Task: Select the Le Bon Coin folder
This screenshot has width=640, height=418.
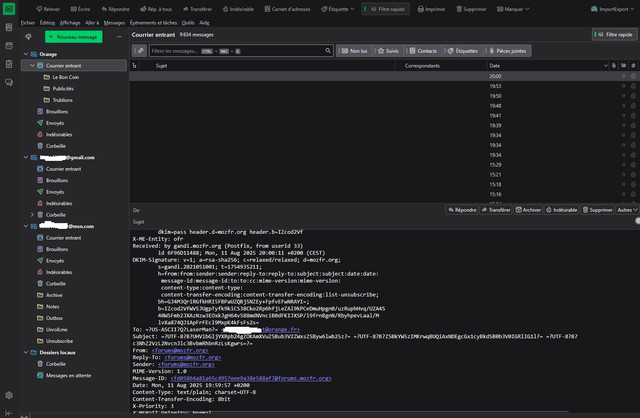Action: pyautogui.click(x=65, y=77)
